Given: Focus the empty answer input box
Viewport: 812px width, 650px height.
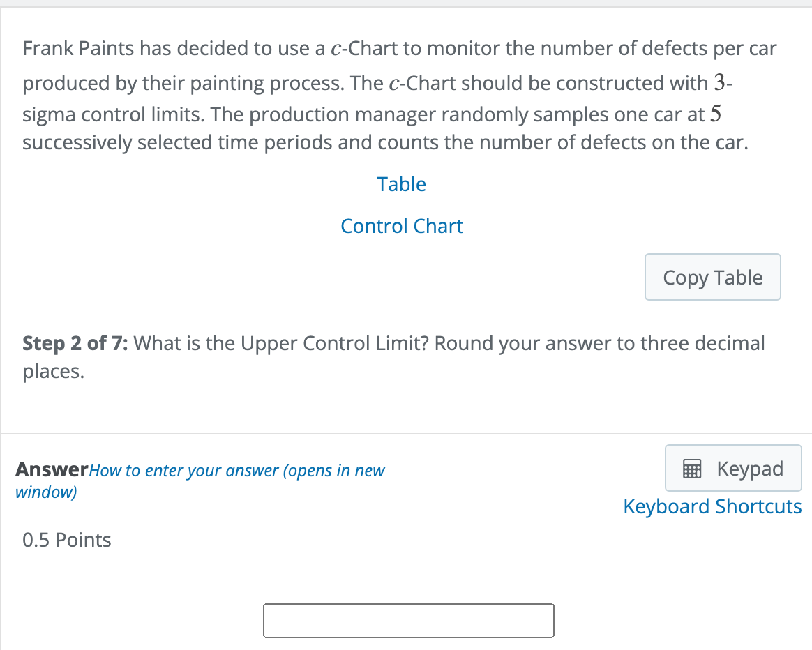Looking at the screenshot, I should pyautogui.click(x=408, y=620).
